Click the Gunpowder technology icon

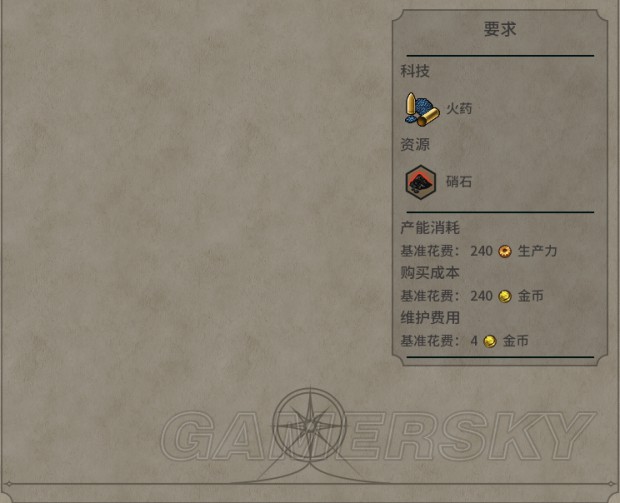[x=422, y=109]
